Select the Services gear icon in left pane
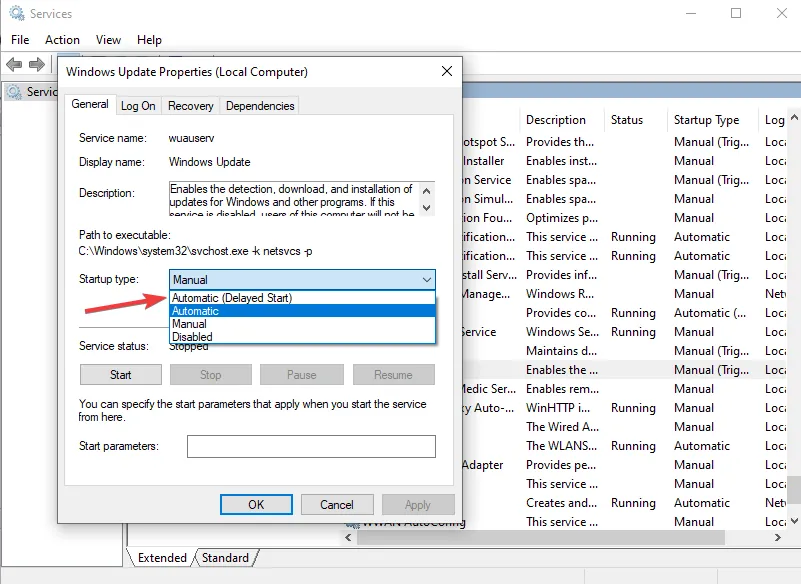801x584 pixels. click(x=14, y=92)
